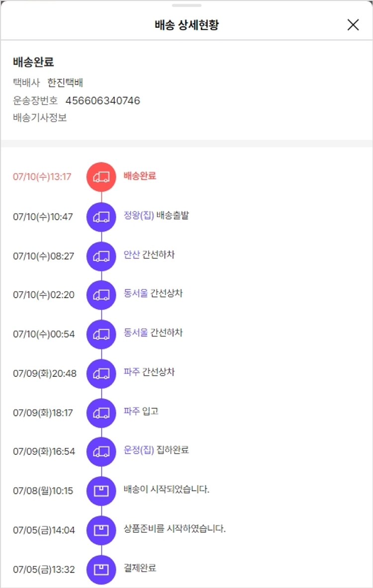Click truck icon for 운정(집) 집하완료
This screenshot has width=373, height=588.
click(x=101, y=451)
